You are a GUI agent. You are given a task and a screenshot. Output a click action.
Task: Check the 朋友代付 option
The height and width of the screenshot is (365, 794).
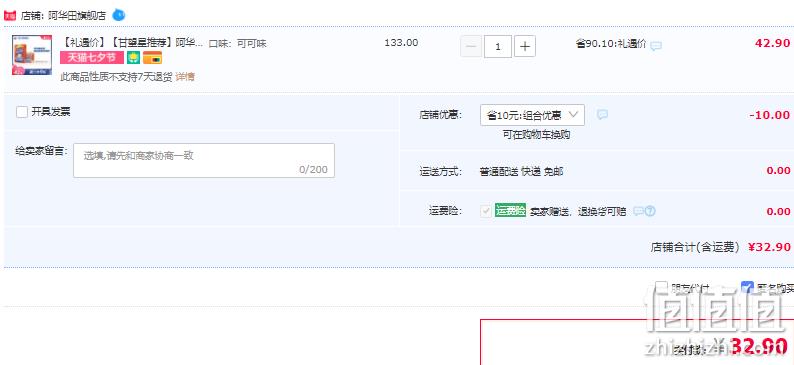pos(661,288)
